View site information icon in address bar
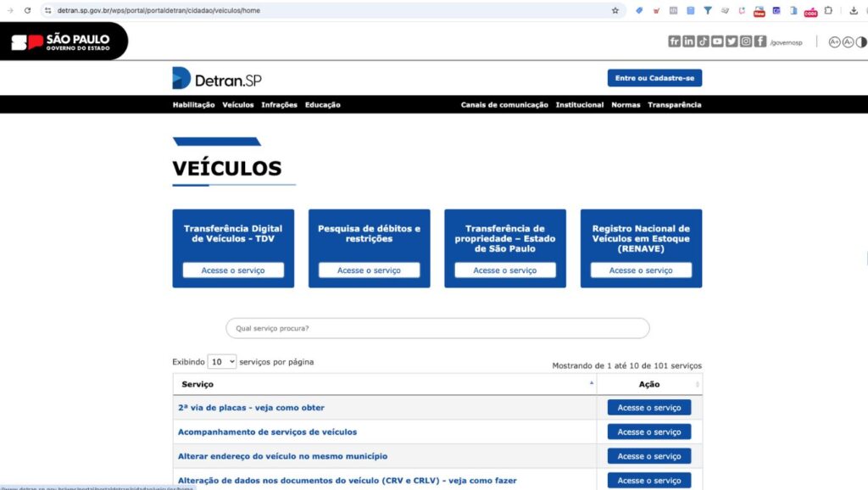This screenshot has height=490, width=868. tap(48, 10)
